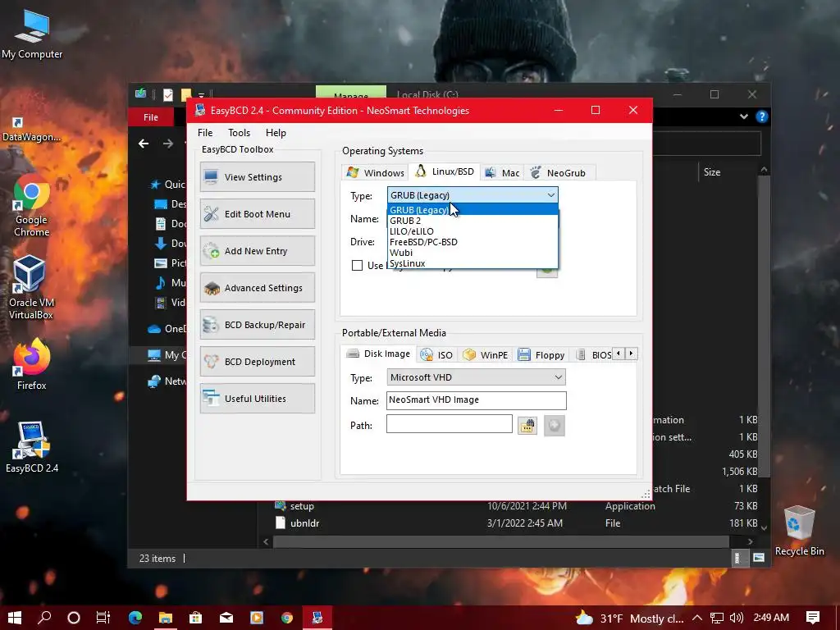This screenshot has width=840, height=630.
Task: Switch to the Mac tab
Action: [502, 172]
